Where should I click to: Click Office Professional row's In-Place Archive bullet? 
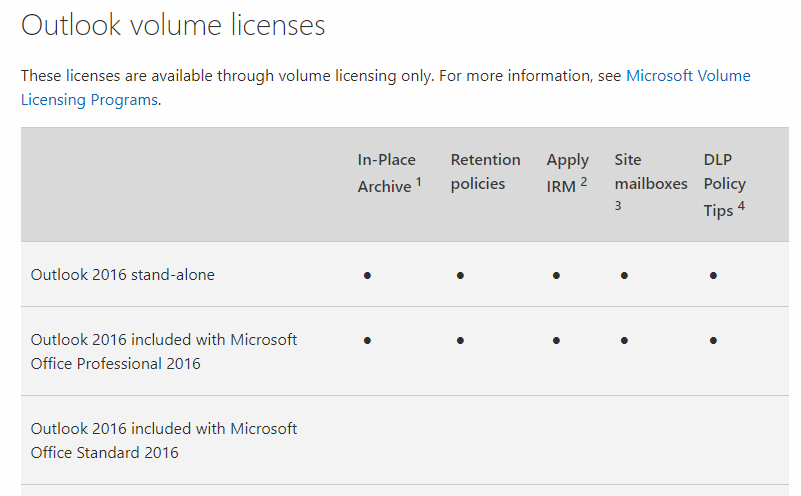pyautogui.click(x=367, y=341)
